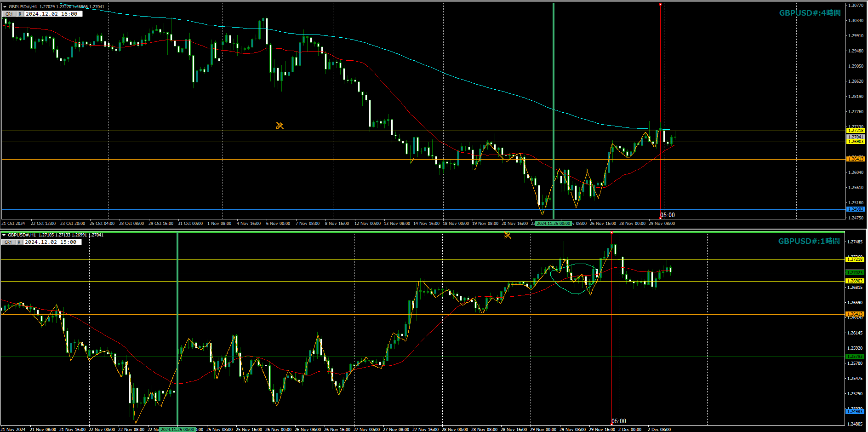The height and width of the screenshot is (432, 868).
Task: Click the 1.26903 price label on the H1 chart
Action: [855, 281]
